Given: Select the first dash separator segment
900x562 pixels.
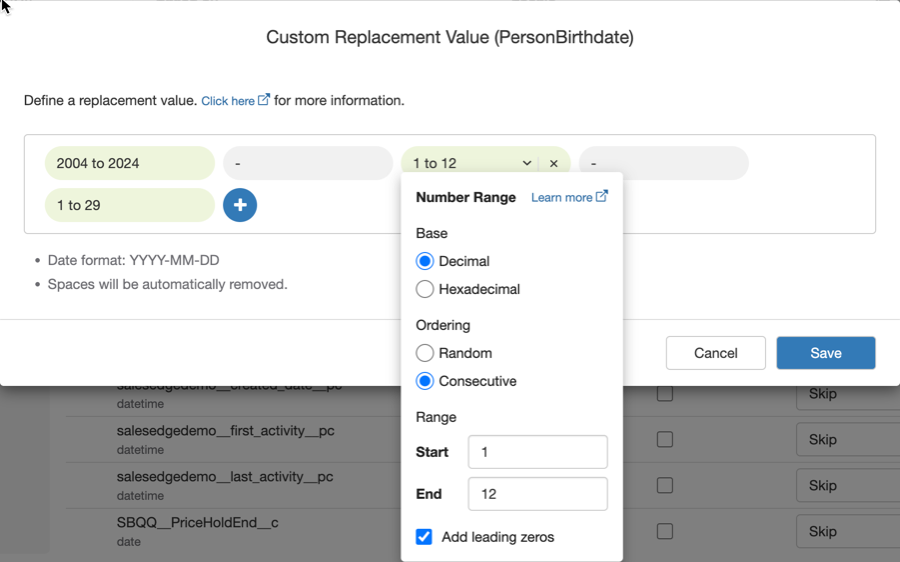Looking at the screenshot, I should pos(308,163).
